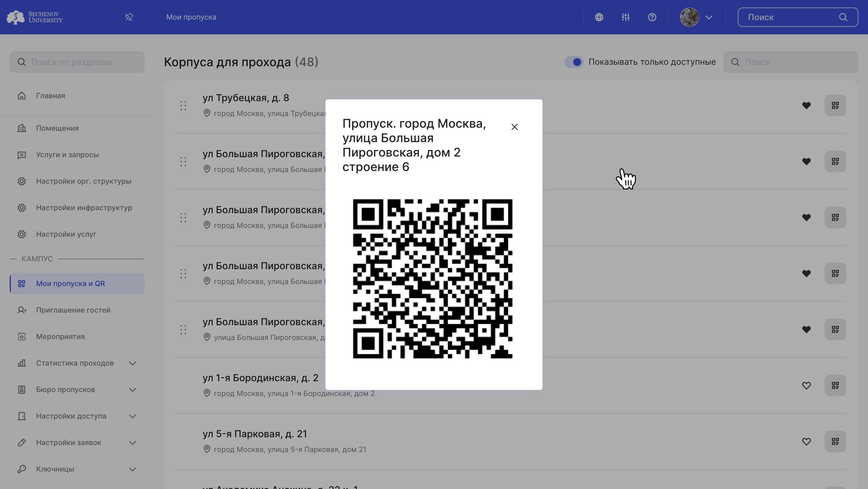
Task: Open Приглашение гостей in the sidebar
Action: (x=77, y=310)
